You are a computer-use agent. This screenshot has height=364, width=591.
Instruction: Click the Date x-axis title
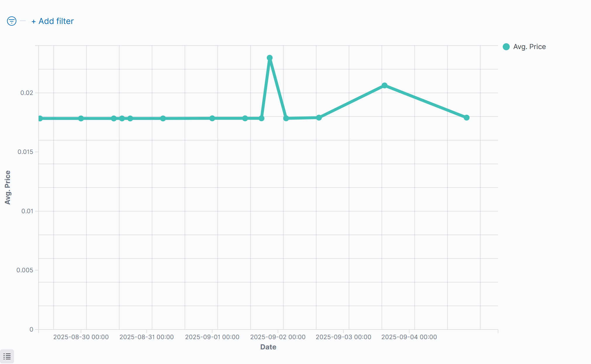coord(268,347)
